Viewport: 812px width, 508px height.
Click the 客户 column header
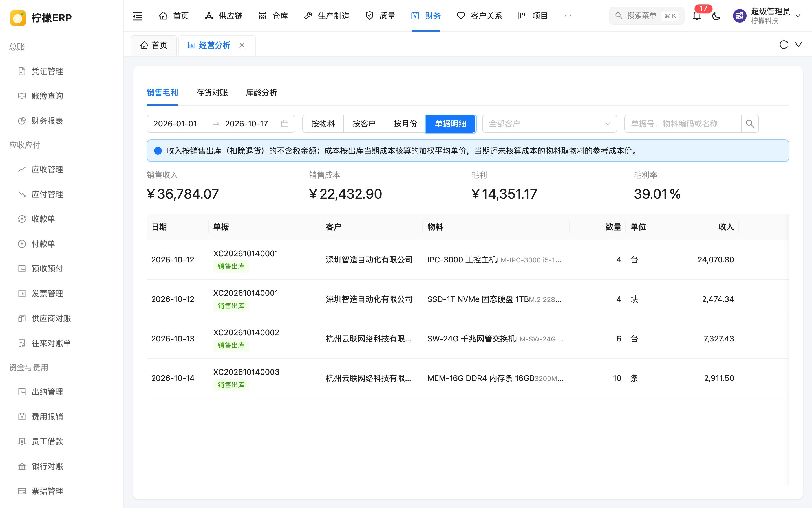coord(372,227)
